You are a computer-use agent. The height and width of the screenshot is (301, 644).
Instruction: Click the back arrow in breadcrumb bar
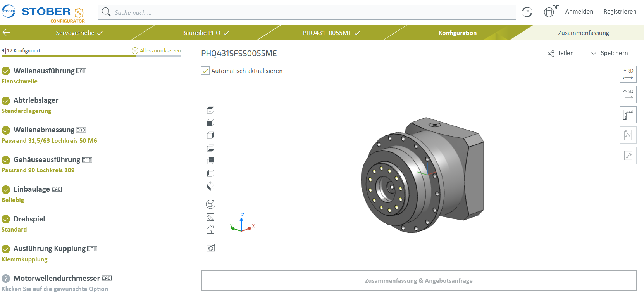point(7,33)
